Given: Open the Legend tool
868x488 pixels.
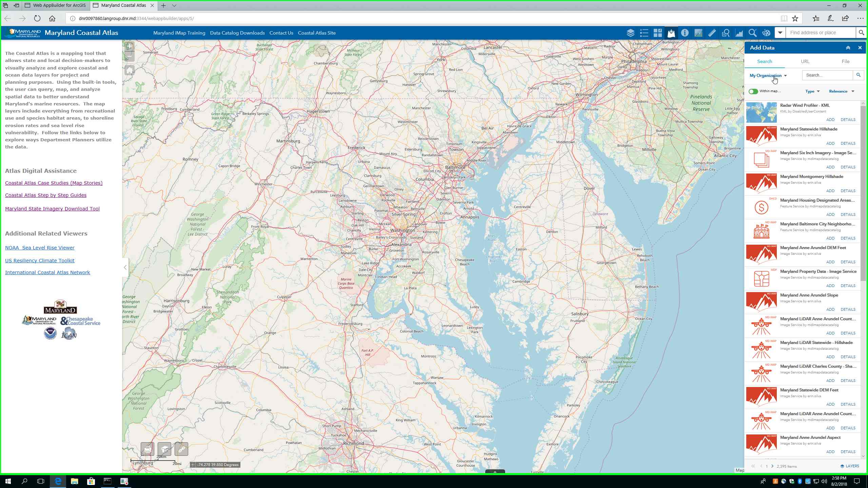Looking at the screenshot, I should pyautogui.click(x=644, y=33).
